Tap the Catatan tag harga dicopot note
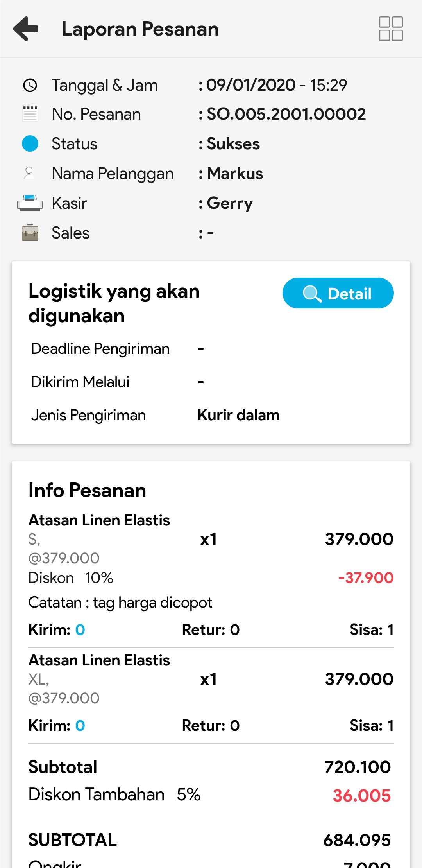 click(x=120, y=603)
